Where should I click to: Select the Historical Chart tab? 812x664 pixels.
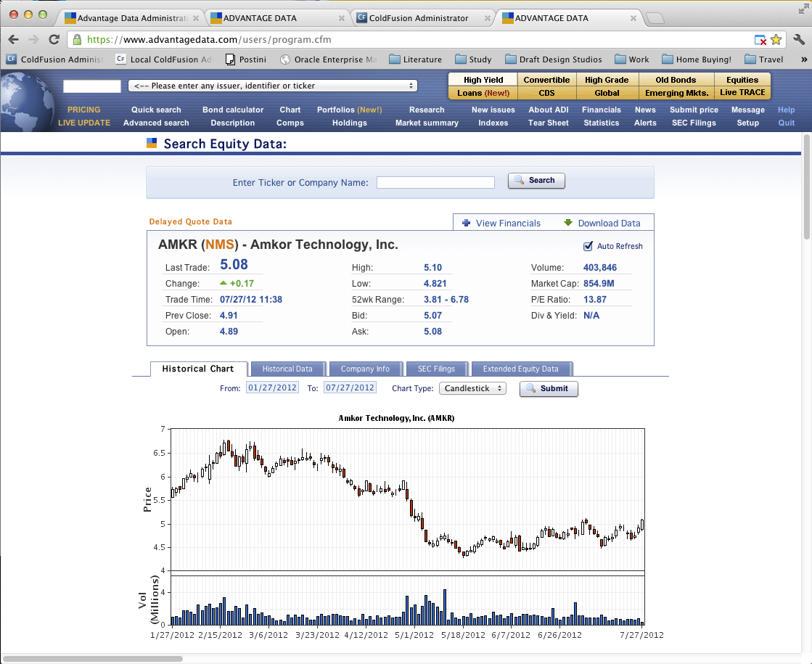[x=198, y=369]
